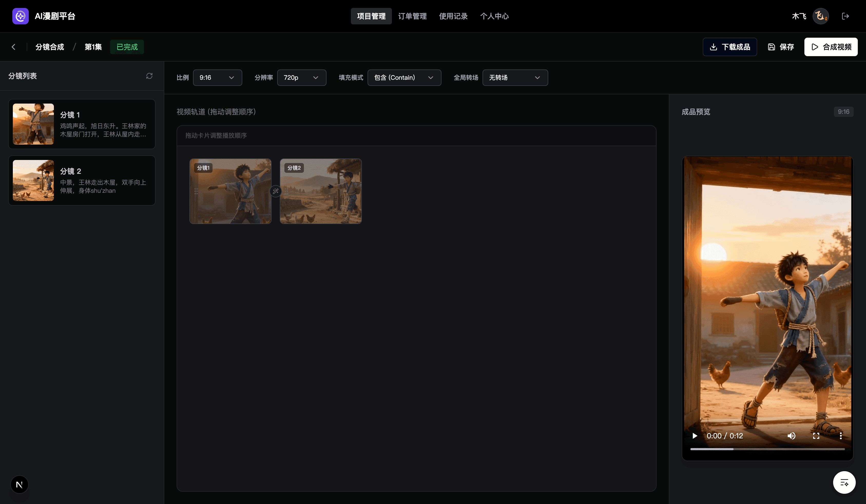Open the user avatar next to 木飞
866x504 pixels.
pos(821,16)
